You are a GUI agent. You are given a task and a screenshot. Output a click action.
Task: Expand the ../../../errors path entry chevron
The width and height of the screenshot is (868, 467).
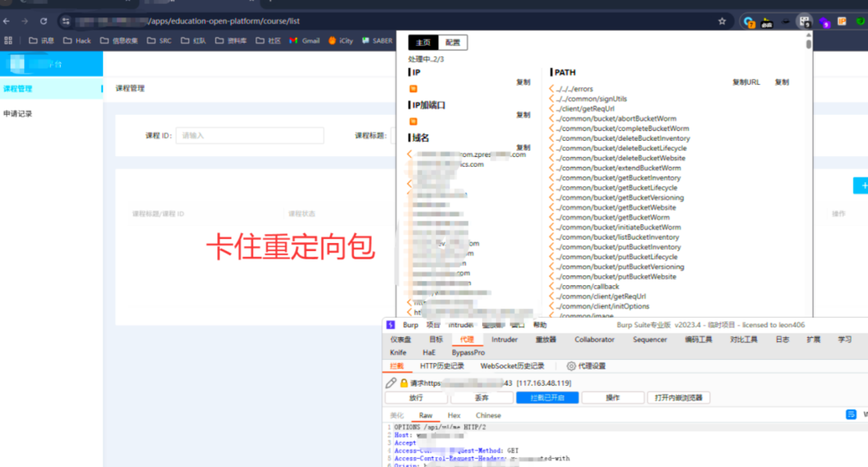pos(551,89)
